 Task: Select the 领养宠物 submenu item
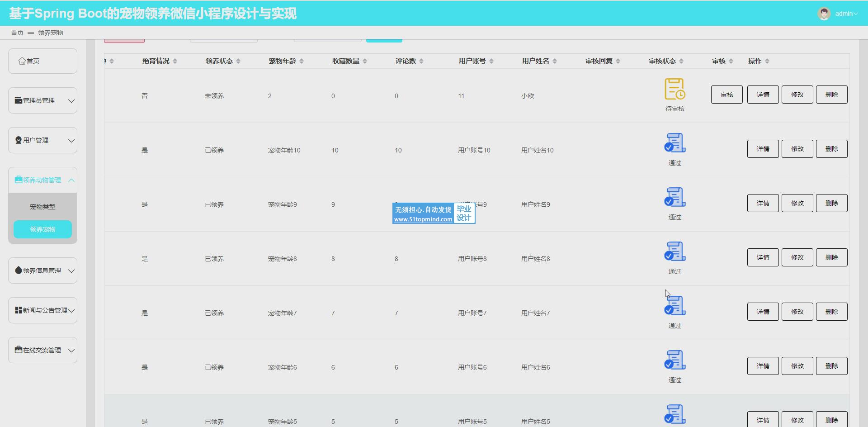pyautogui.click(x=42, y=229)
